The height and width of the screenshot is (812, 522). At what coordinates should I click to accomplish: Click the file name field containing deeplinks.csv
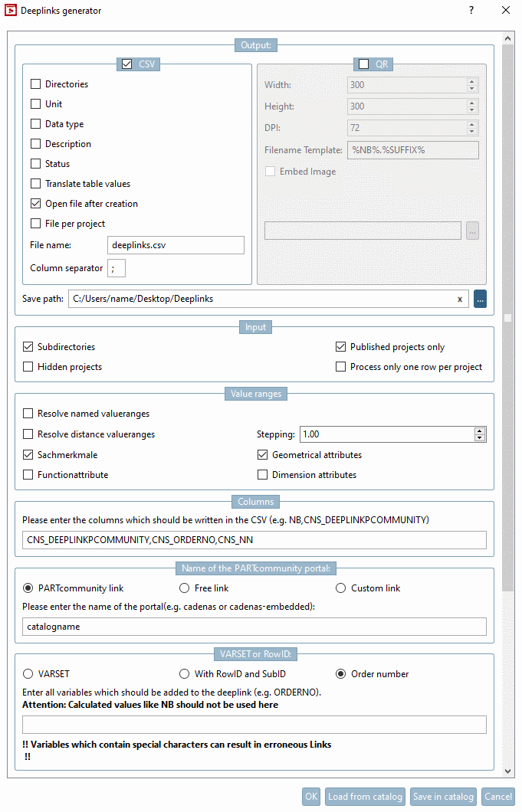[176, 244]
